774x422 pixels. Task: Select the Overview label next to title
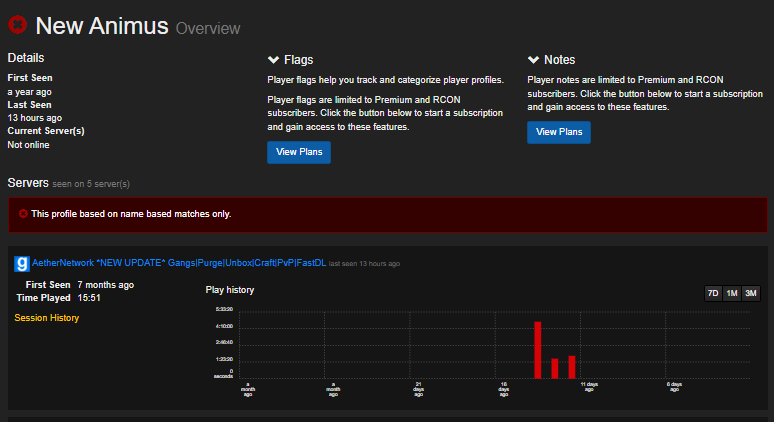click(x=208, y=29)
